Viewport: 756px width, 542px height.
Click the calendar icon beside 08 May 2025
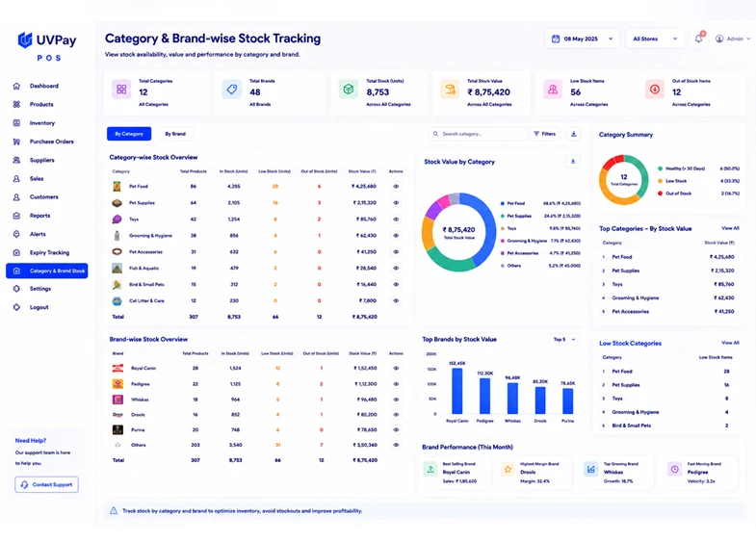click(556, 39)
